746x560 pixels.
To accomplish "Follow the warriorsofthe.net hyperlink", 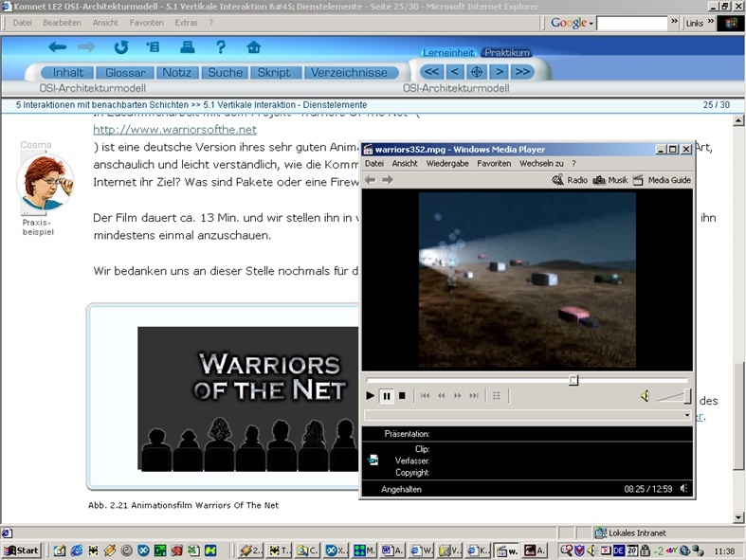I will click(174, 130).
